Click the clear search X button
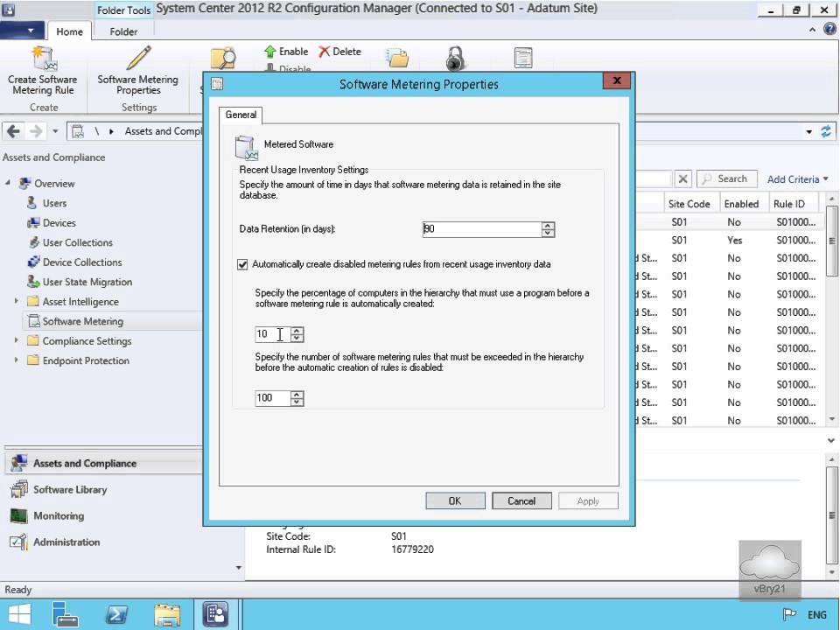The height and width of the screenshot is (630, 840). (682, 178)
